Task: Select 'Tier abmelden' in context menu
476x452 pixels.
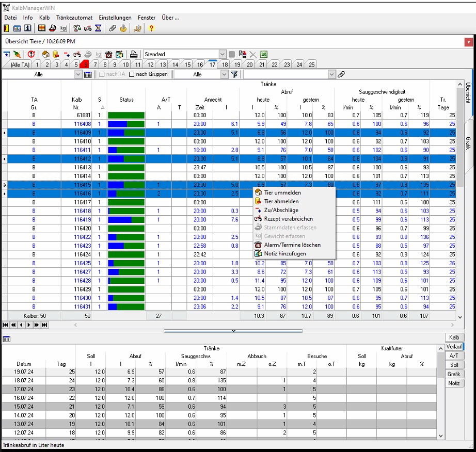Action: click(281, 201)
